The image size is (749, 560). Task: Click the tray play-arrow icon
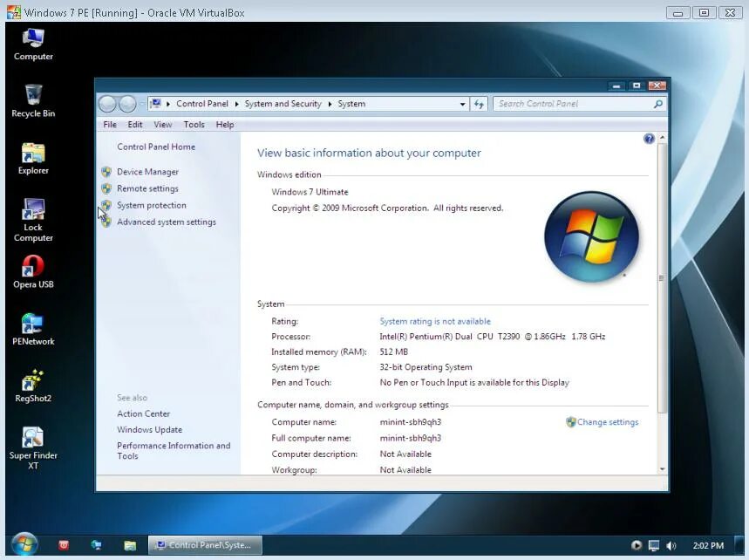point(637,545)
